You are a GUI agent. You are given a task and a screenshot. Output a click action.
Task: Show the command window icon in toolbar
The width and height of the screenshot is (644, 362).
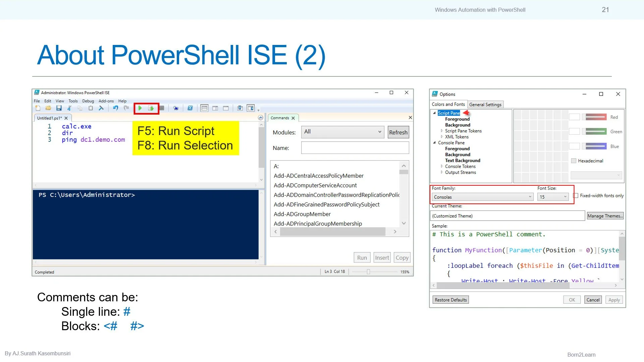(240, 108)
